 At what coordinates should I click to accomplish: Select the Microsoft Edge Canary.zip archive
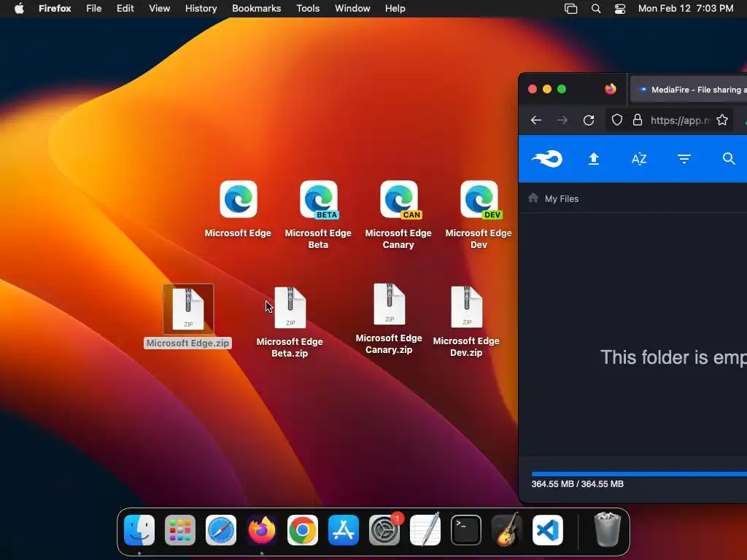[x=390, y=304]
